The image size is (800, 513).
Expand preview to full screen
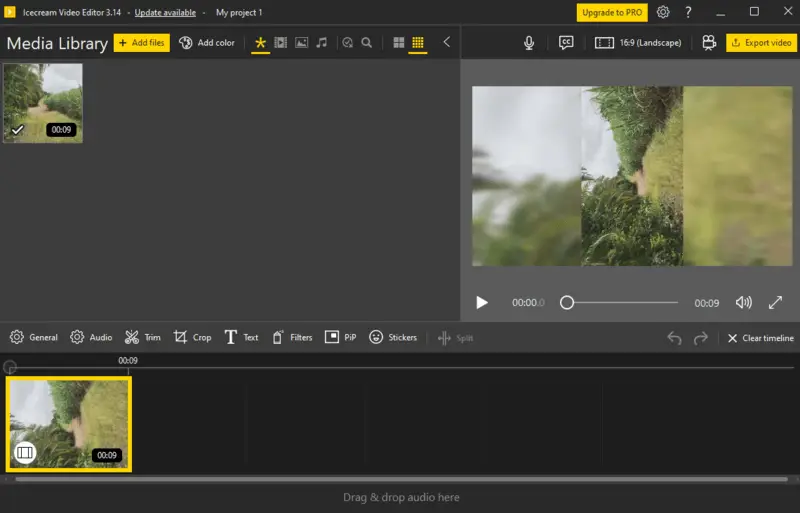[x=775, y=302]
